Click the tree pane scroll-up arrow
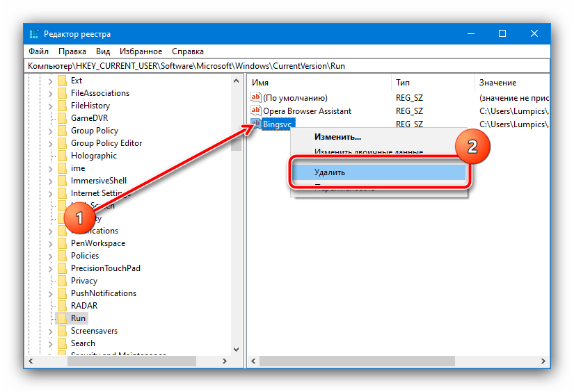 click(237, 81)
